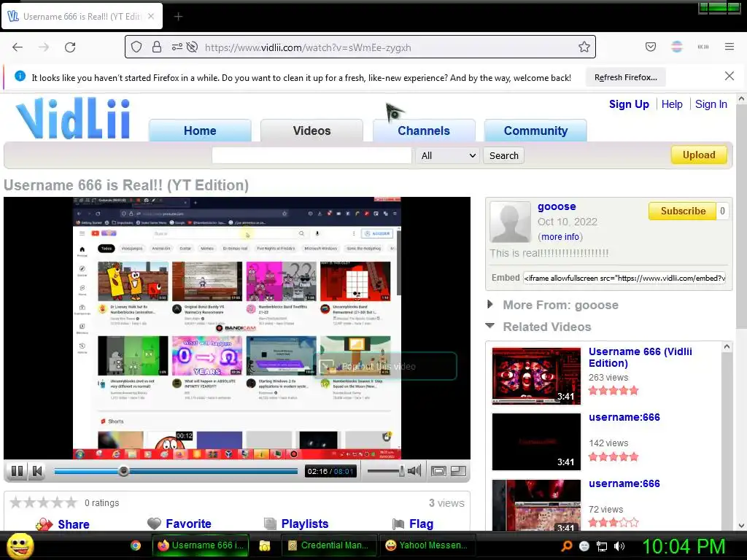The width and height of the screenshot is (747, 560).
Task: Open the Home tab
Action: [x=200, y=131]
